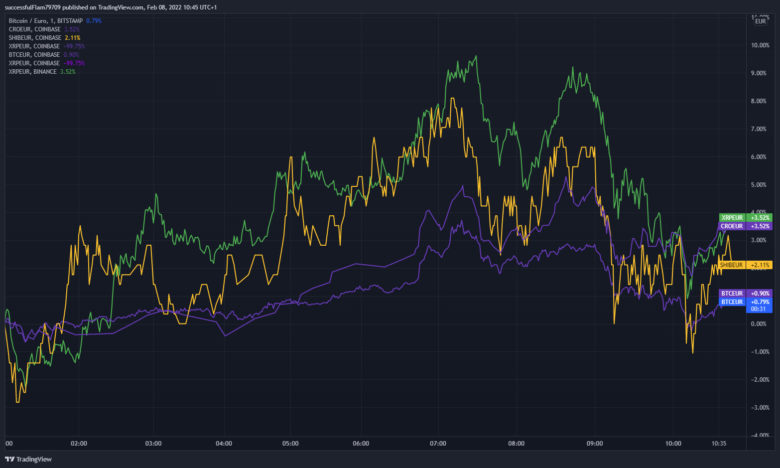Viewport: 780px width, 468px height.
Task: Click the blue BTCEUR +0.79% price label
Action: [x=745, y=301]
